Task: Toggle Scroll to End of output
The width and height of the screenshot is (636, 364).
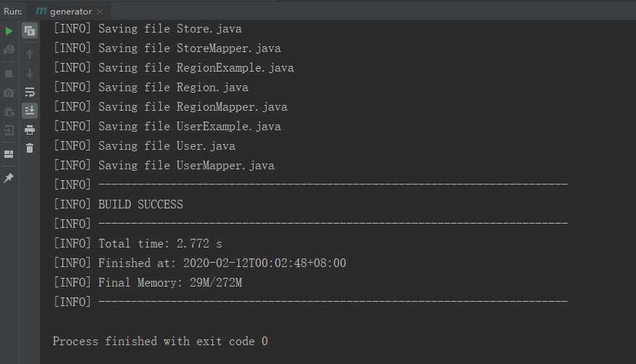Action: 30,110
